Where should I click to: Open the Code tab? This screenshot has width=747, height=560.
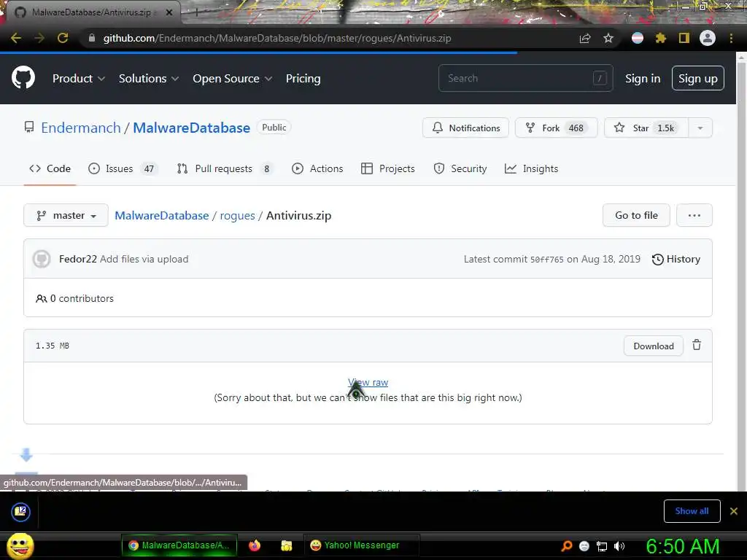click(50, 168)
